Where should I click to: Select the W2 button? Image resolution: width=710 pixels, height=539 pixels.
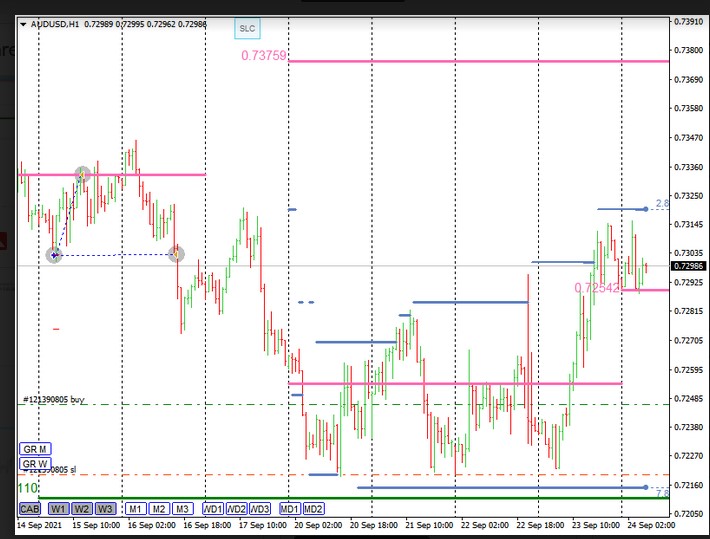tap(82, 508)
